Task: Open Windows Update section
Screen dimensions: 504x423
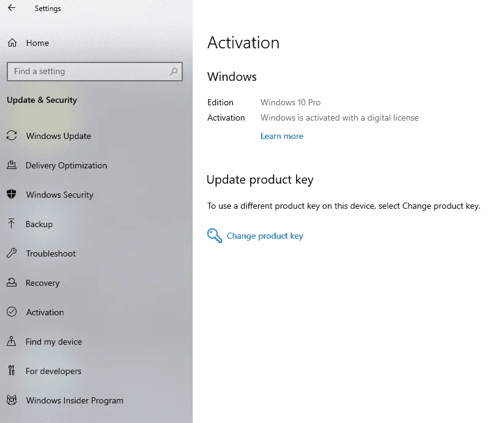Action: [x=59, y=136]
